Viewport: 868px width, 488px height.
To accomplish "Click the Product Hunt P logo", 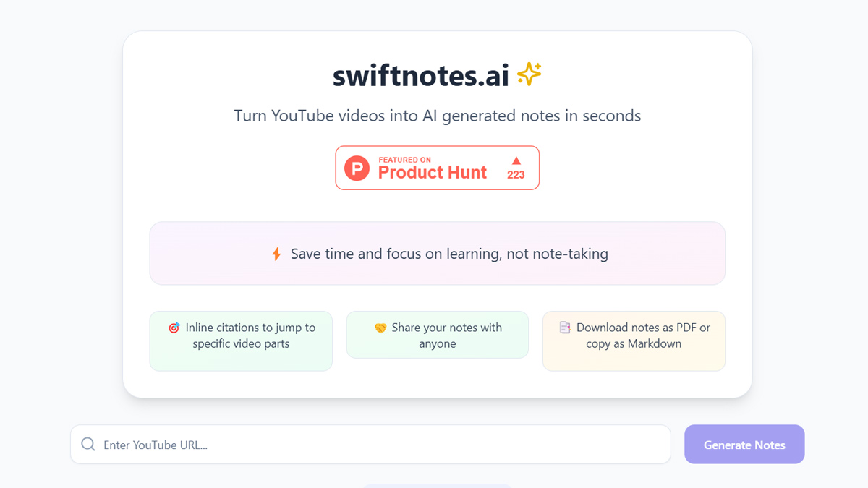I will tap(358, 168).
